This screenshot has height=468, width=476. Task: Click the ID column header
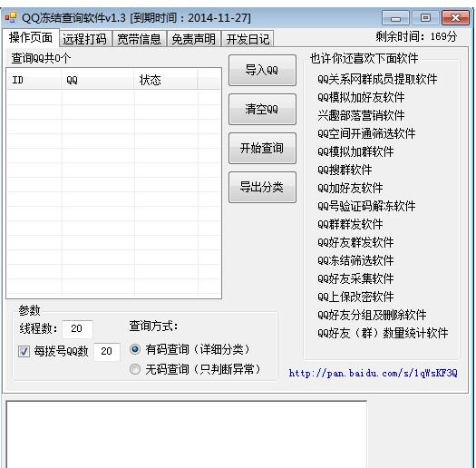(x=34, y=80)
